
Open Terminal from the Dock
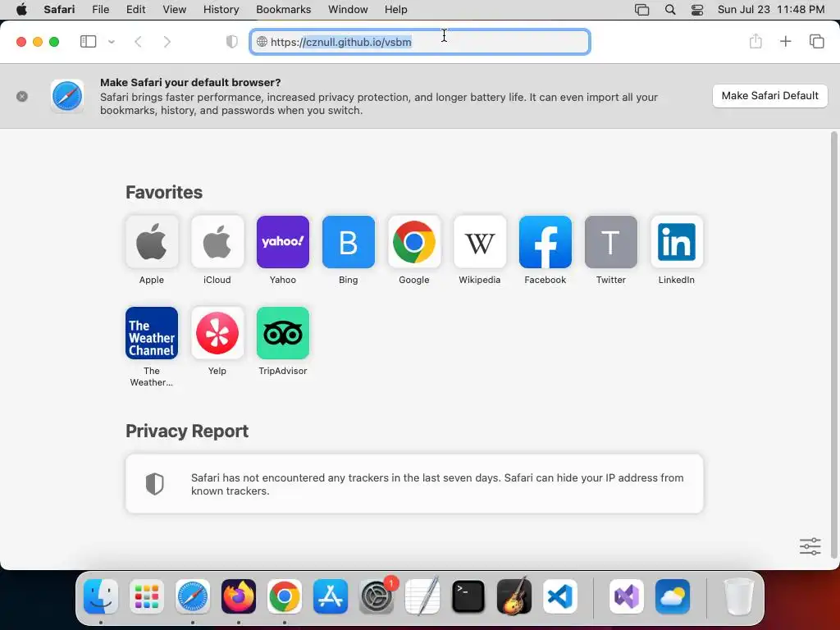468,596
